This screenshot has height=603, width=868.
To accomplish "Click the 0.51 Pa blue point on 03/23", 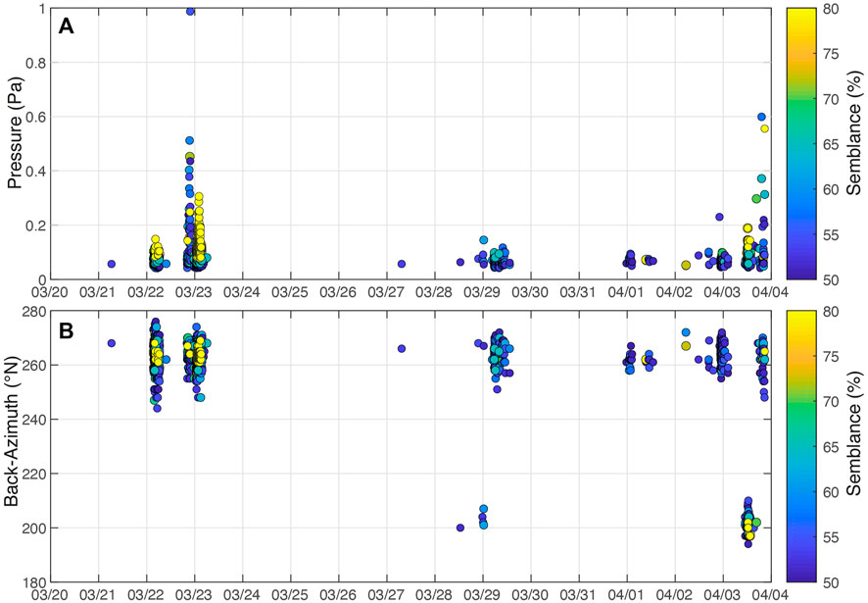I will coord(189,140).
